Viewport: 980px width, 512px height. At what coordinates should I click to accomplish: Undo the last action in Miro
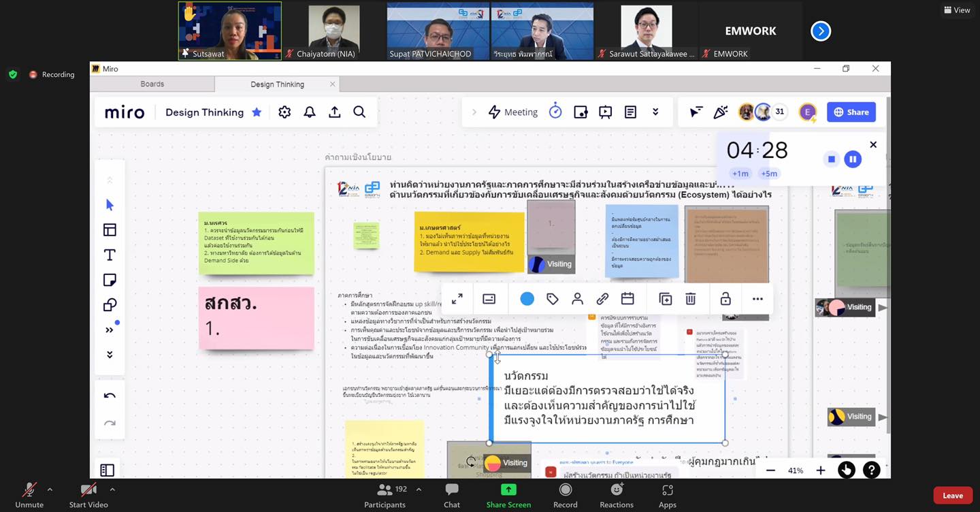tap(110, 396)
